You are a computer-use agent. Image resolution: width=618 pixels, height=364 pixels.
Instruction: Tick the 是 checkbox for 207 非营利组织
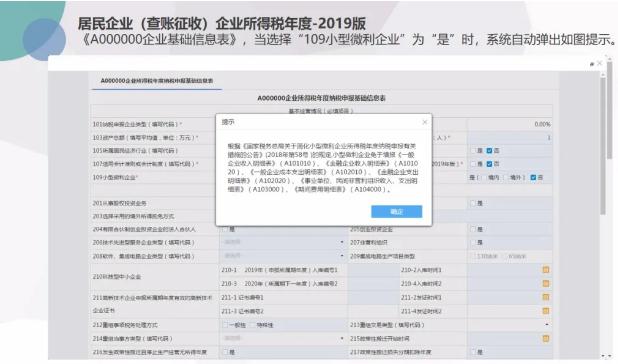coord(473,243)
